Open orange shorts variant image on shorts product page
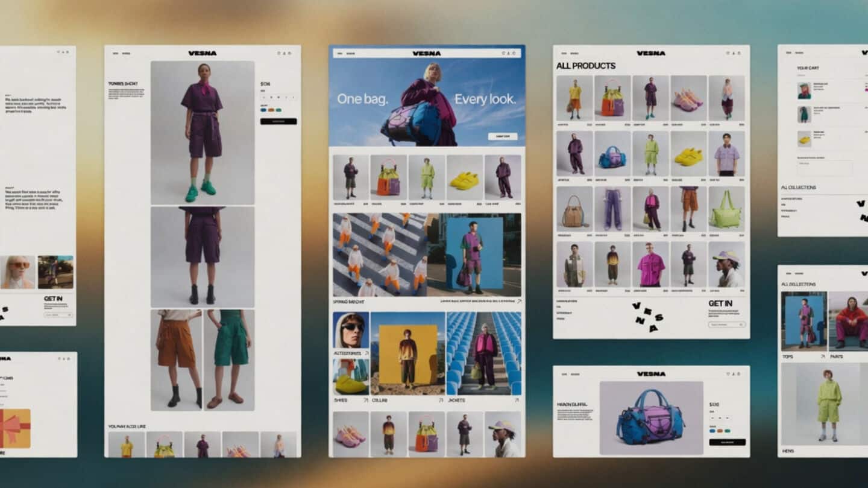This screenshot has width=868, height=488. [176, 360]
